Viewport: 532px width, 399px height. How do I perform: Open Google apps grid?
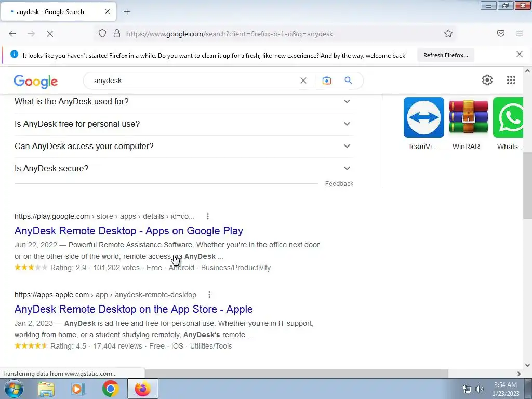pyautogui.click(x=511, y=80)
